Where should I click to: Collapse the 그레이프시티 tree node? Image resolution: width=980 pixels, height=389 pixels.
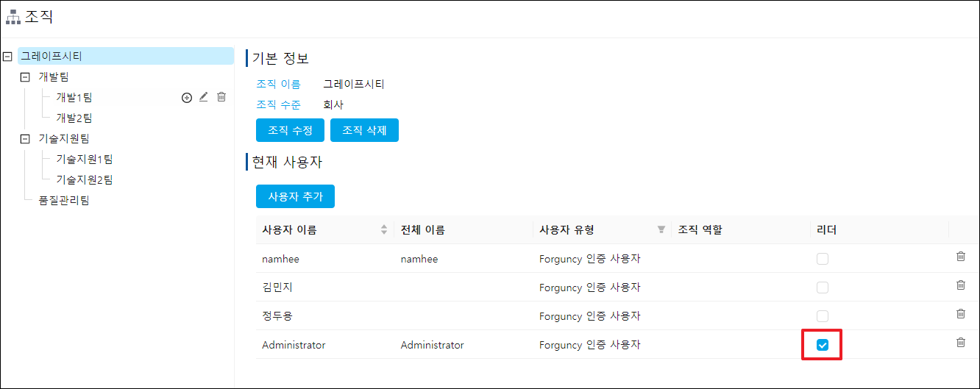click(x=8, y=56)
